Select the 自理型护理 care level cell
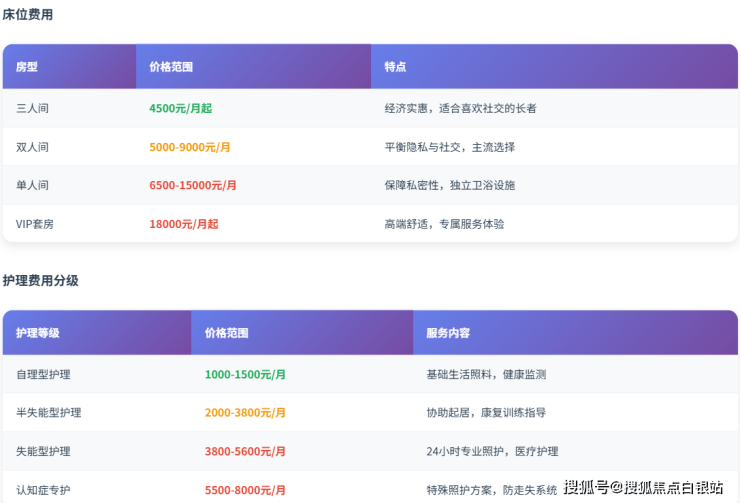The height and width of the screenshot is (503, 740). (43, 374)
